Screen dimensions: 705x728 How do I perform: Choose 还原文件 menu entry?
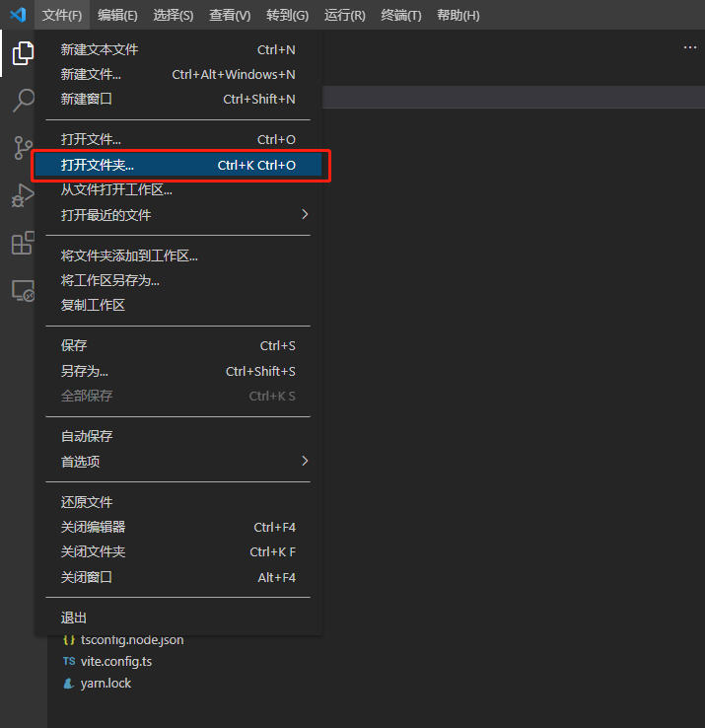(178, 502)
